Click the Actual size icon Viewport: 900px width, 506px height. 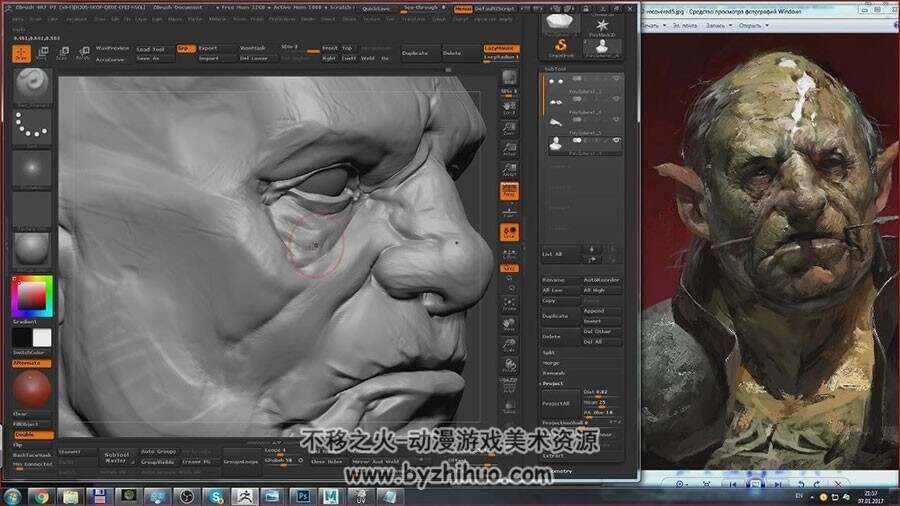[509, 150]
